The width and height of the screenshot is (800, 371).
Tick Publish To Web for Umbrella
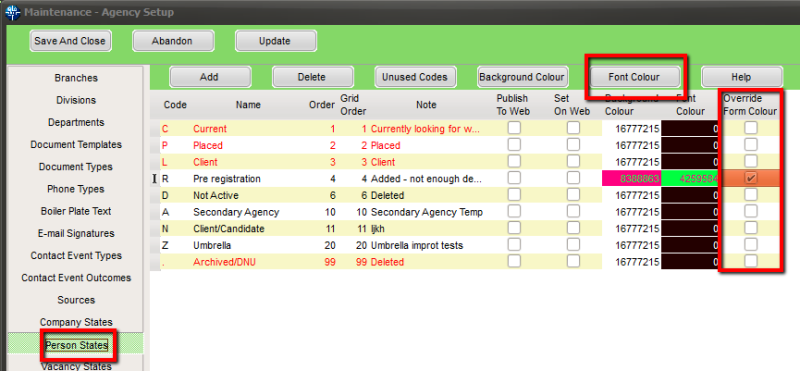click(514, 244)
